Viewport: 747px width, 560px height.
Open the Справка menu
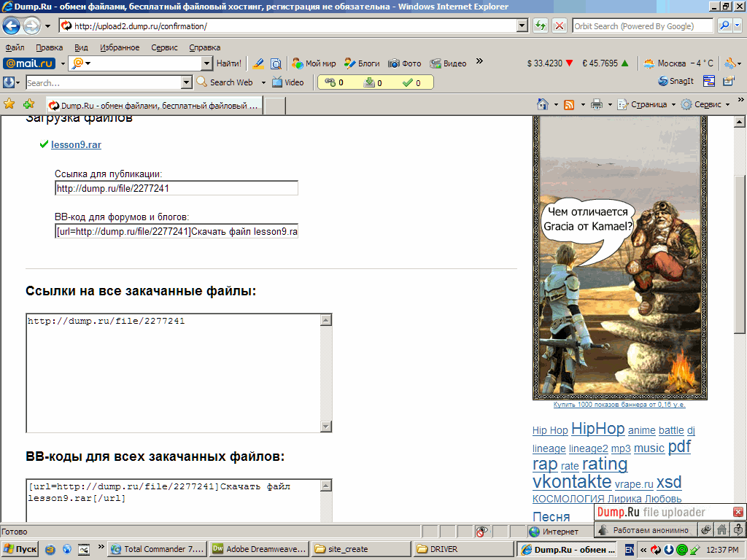tap(204, 47)
